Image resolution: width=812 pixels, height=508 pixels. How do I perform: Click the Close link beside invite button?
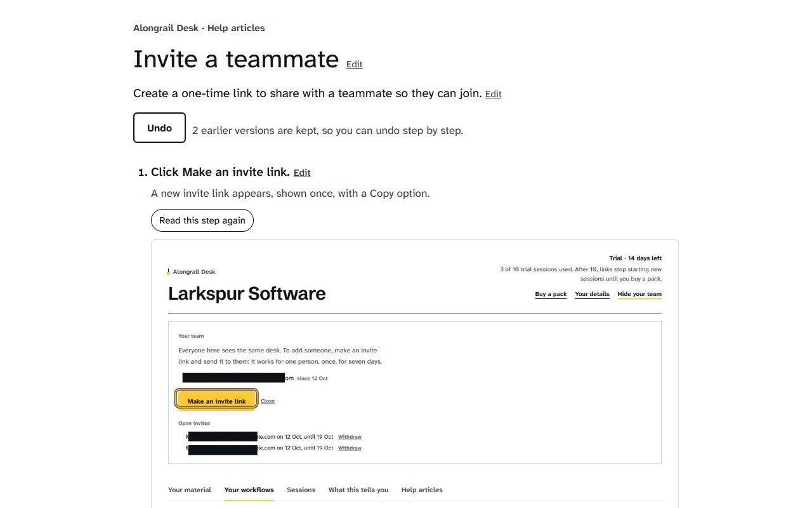tap(268, 401)
